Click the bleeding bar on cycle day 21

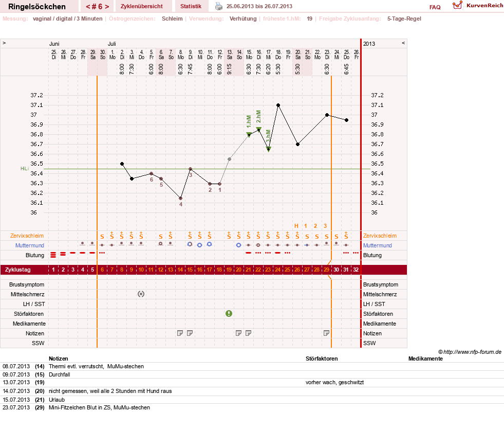pos(248,253)
